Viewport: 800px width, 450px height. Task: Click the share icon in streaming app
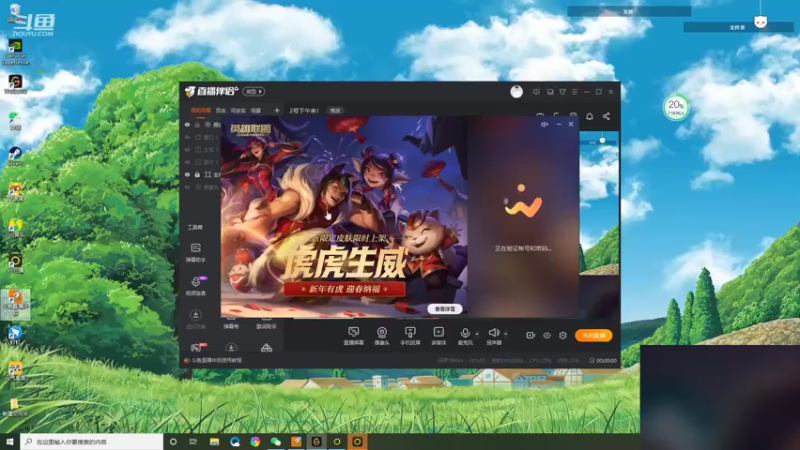click(x=606, y=116)
